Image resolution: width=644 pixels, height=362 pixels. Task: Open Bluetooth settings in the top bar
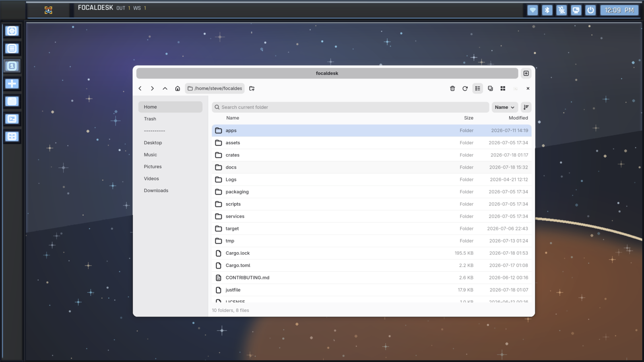(547, 10)
